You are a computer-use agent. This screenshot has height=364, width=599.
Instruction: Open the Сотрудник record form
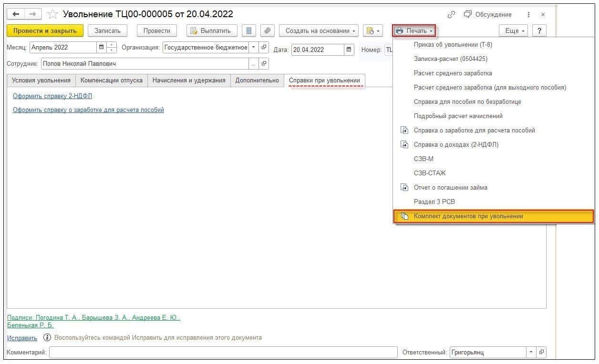(264, 63)
